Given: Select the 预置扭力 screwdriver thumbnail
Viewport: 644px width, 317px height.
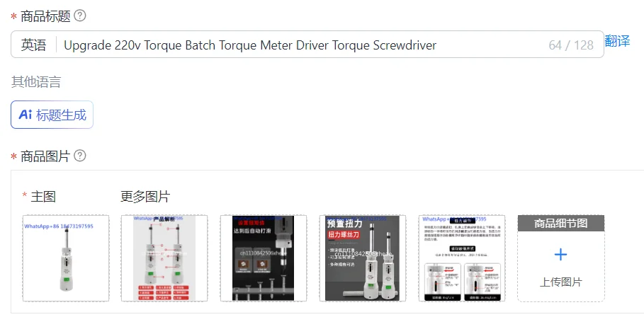Looking at the screenshot, I should coord(363,258).
